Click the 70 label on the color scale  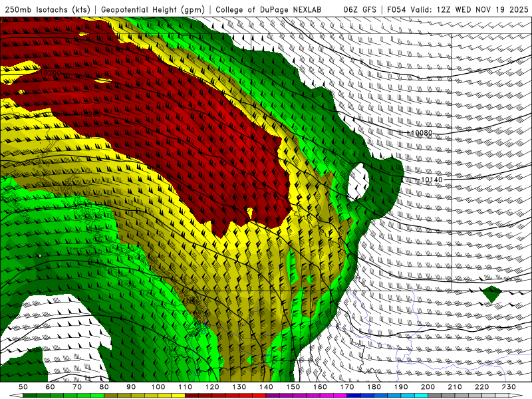pos(77,387)
